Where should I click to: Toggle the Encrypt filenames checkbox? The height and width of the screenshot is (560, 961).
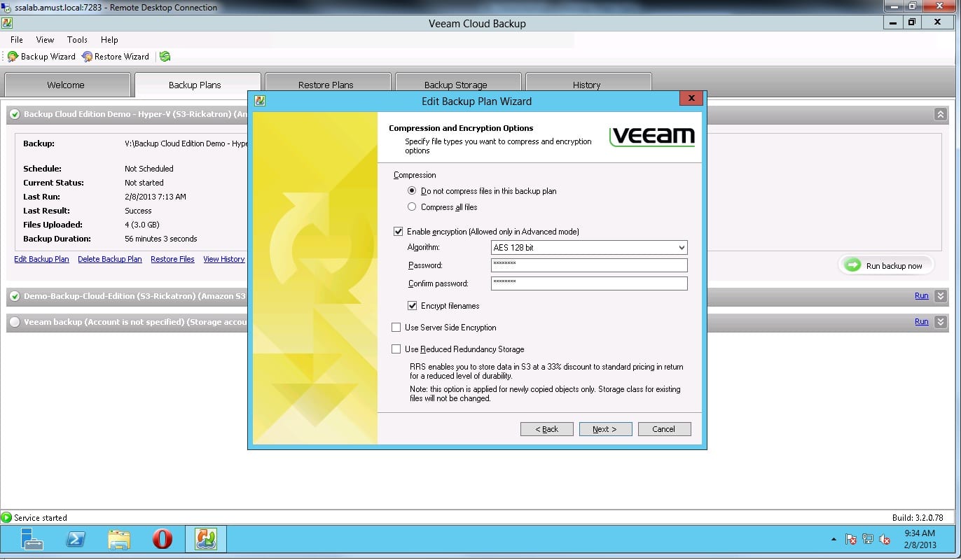click(413, 306)
